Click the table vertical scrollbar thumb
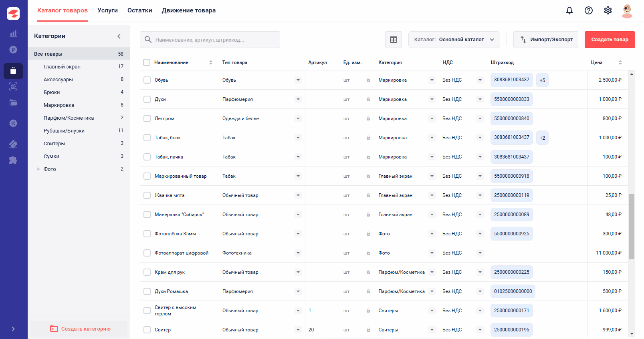644x339 pixels. (x=632, y=227)
